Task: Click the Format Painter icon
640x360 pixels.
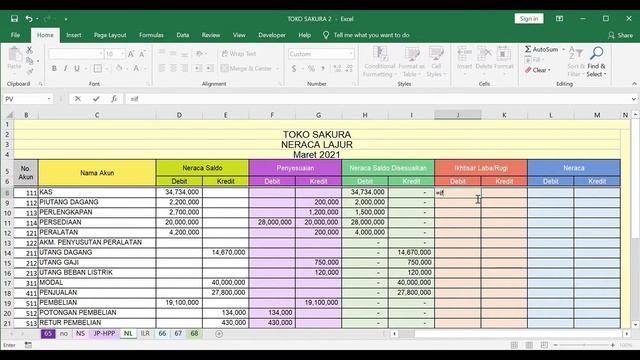Action: click(29, 71)
